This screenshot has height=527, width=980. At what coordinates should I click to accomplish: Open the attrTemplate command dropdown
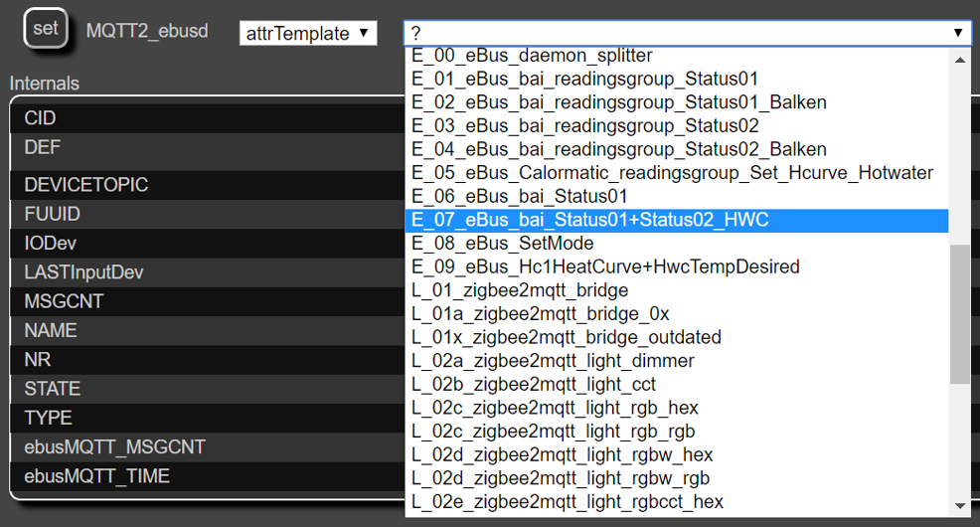308,33
